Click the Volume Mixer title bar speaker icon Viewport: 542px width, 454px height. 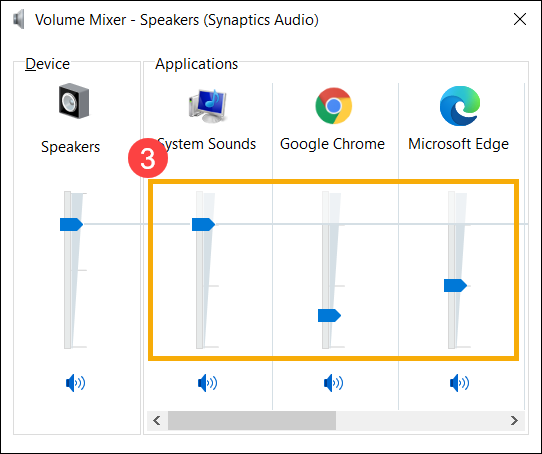(x=19, y=19)
